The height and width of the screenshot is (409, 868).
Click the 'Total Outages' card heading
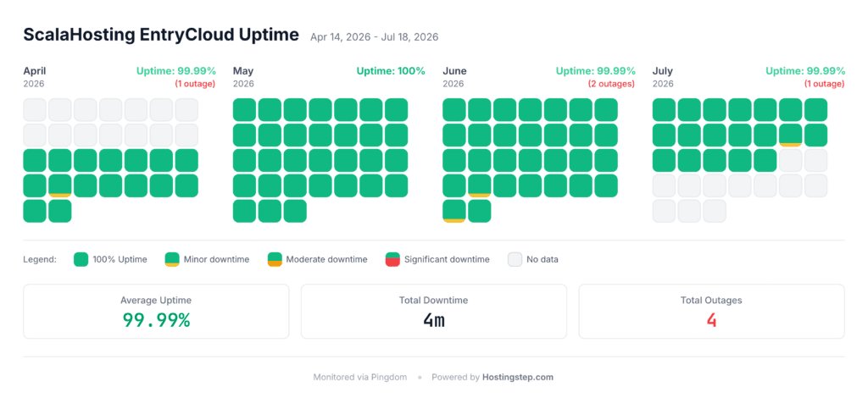coord(711,301)
